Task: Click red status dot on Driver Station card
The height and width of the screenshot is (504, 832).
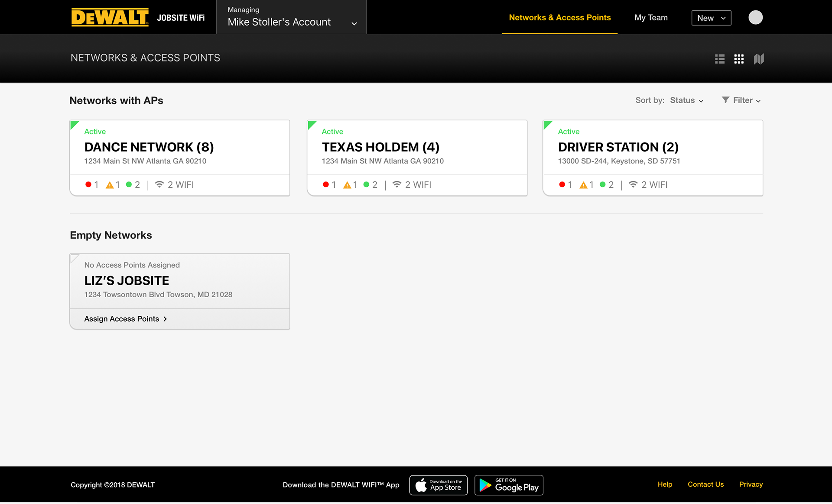Action: point(562,185)
